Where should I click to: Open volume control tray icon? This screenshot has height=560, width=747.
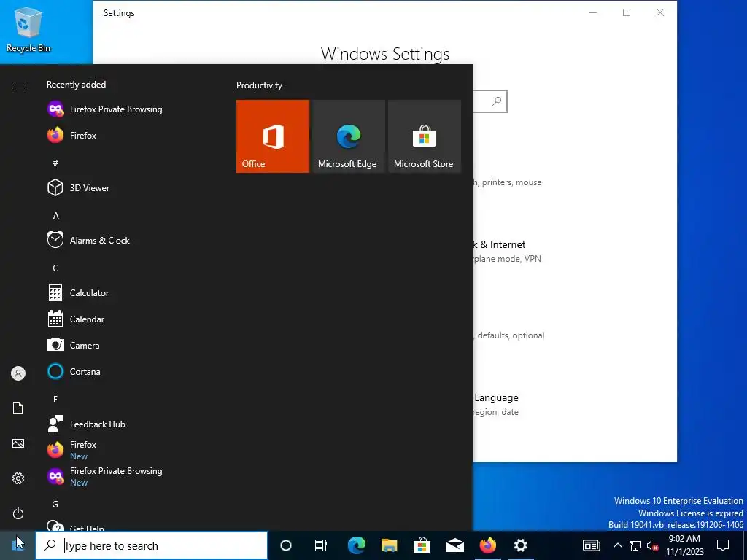coord(653,546)
